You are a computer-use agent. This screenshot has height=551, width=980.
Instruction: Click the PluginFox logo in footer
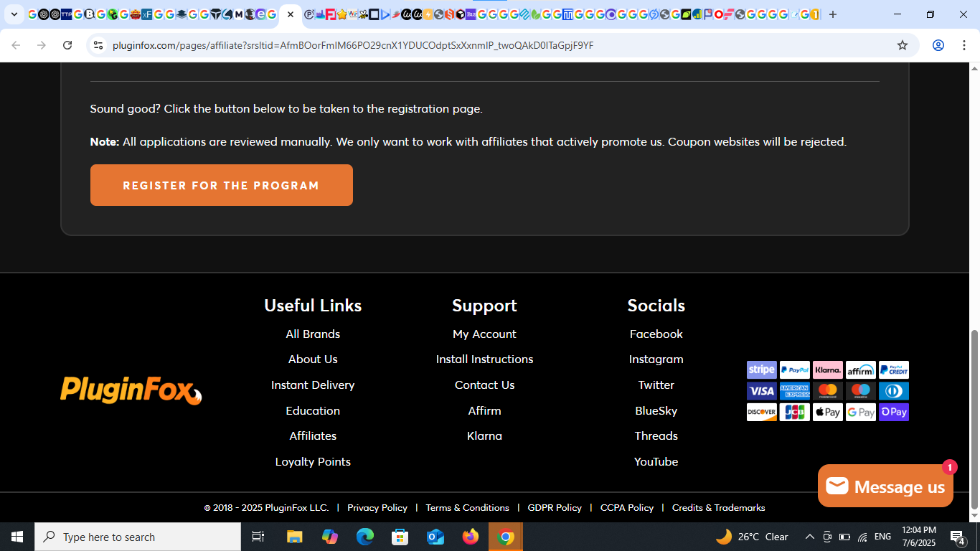click(131, 391)
